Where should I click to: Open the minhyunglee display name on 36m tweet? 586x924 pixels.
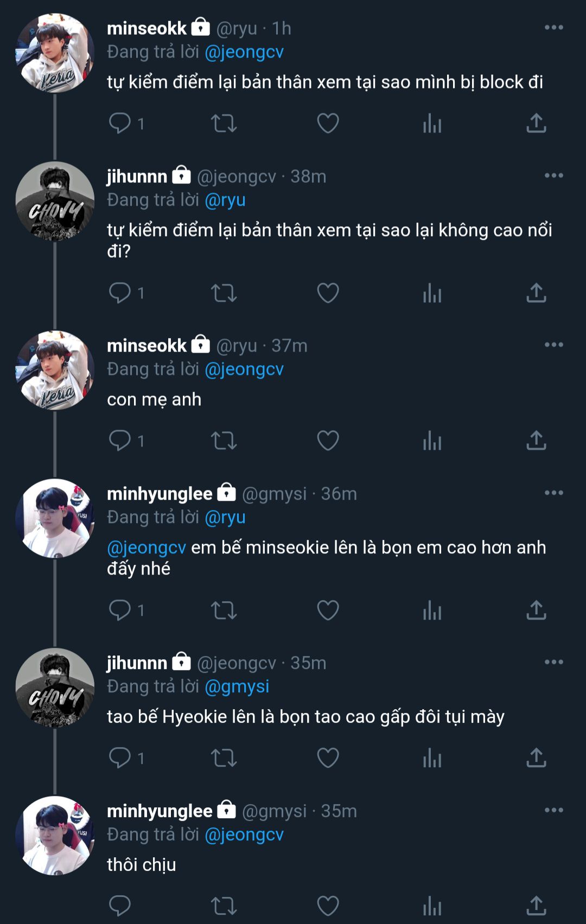(x=160, y=494)
